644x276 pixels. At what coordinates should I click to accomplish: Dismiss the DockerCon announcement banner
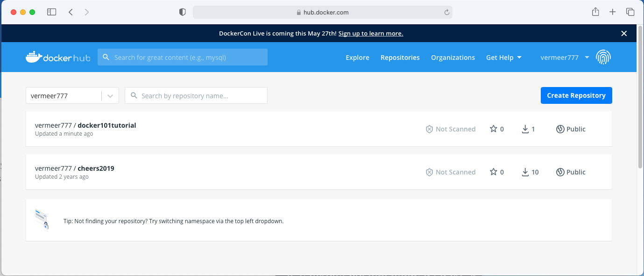(624, 33)
